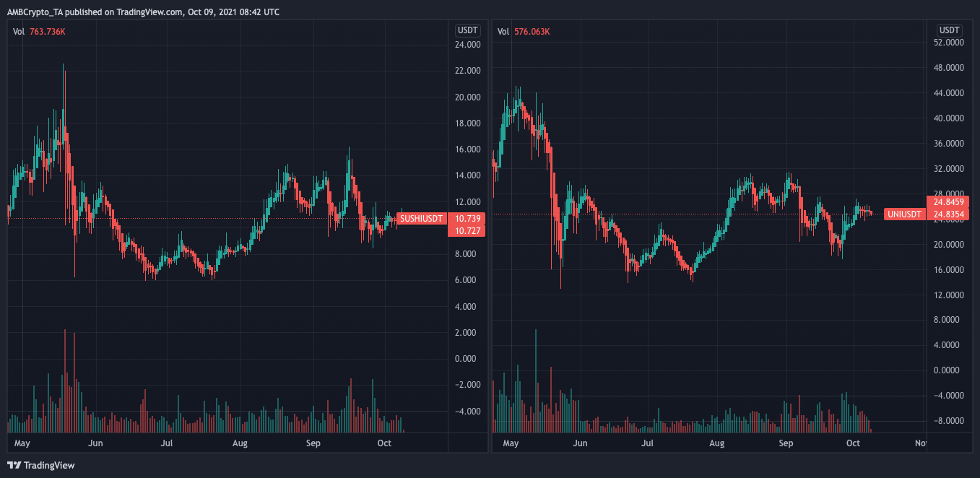Click the 24.000 level on left price scale
This screenshot has height=478, width=980.
pos(468,45)
